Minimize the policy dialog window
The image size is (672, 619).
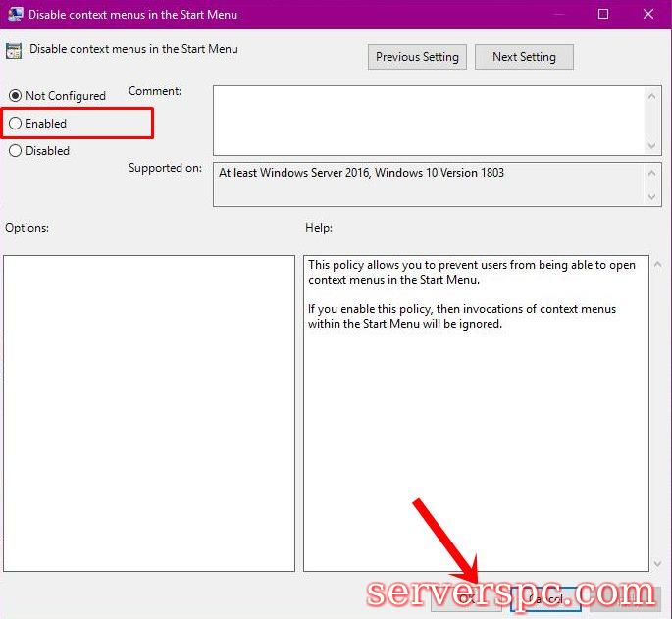(x=557, y=15)
